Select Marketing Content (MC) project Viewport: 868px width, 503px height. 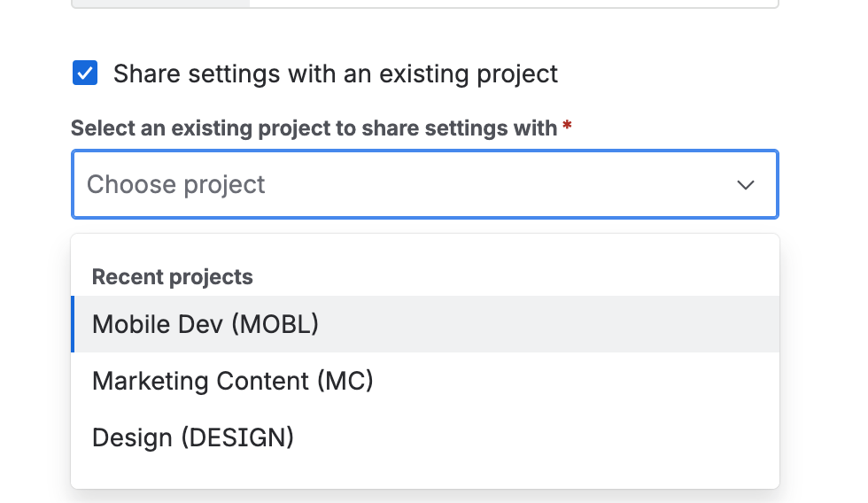pos(233,381)
